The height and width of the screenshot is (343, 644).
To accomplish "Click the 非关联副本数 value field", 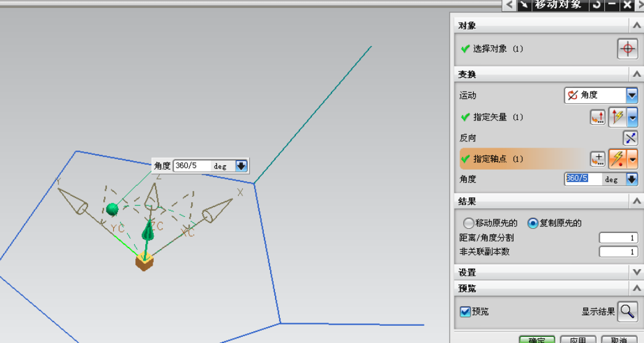I will 618,251.
